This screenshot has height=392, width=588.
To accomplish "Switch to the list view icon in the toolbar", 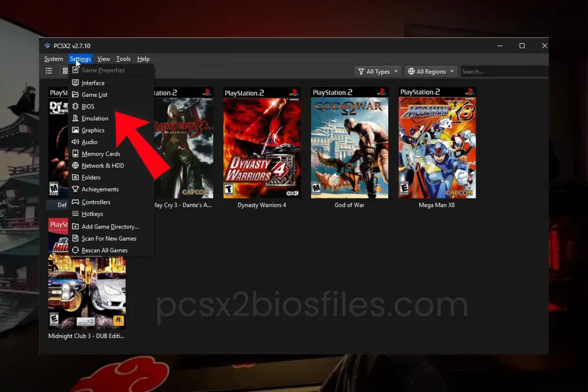I will [49, 71].
